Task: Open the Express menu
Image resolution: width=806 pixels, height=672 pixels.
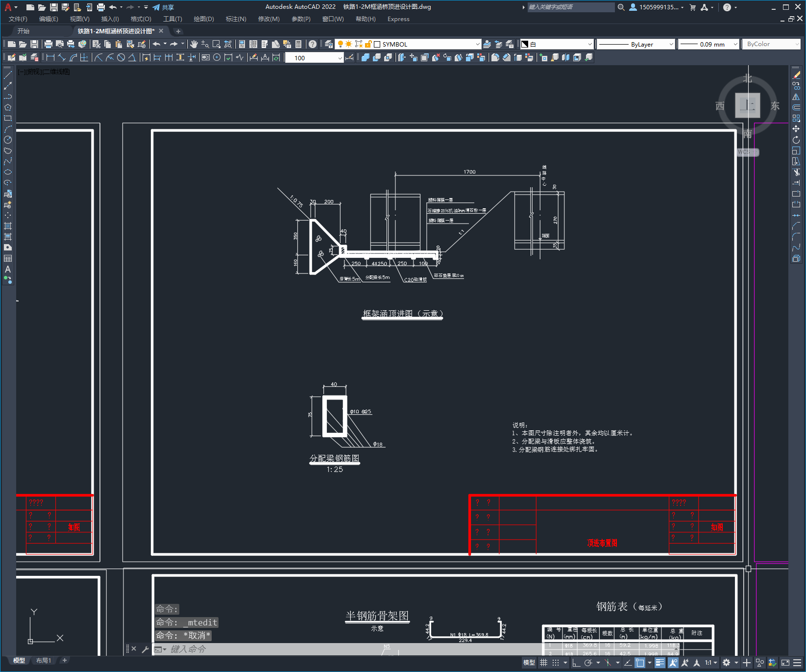Action: point(398,19)
